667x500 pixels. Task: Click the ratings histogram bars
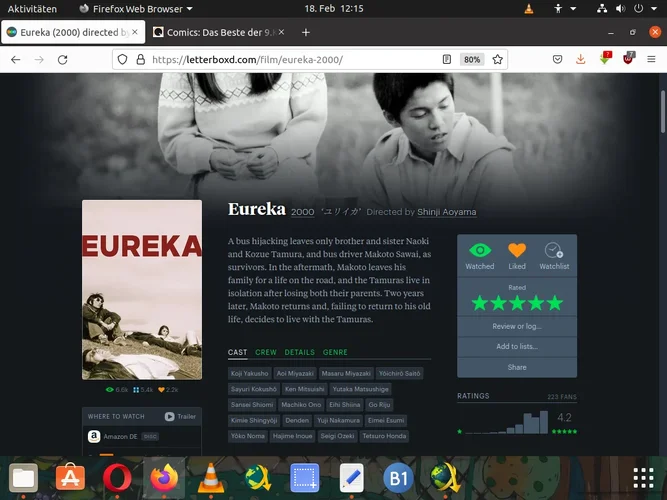point(507,422)
